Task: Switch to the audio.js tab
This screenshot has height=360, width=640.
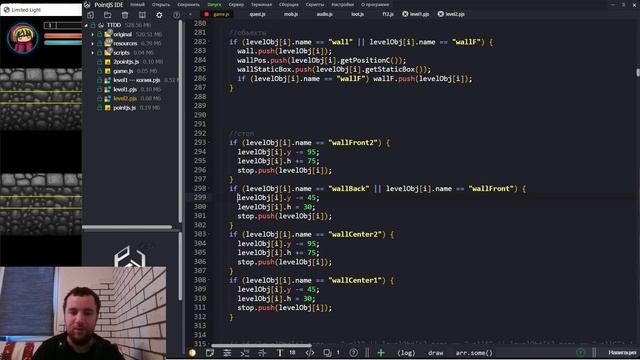Action: coord(324,14)
